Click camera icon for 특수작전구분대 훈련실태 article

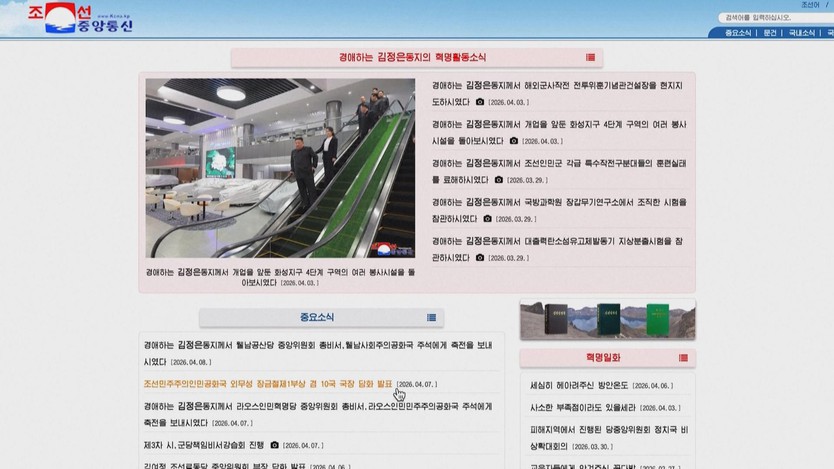coord(498,180)
